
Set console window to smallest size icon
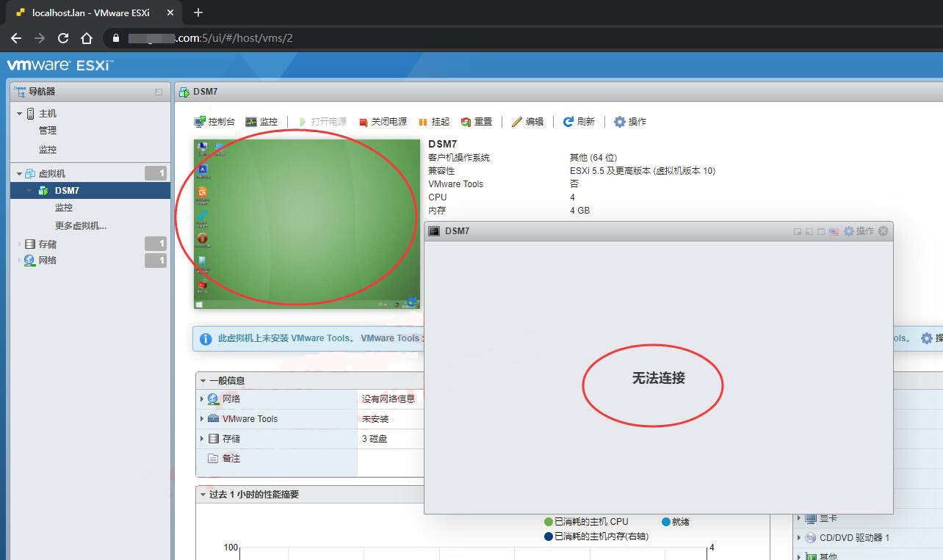click(x=798, y=232)
